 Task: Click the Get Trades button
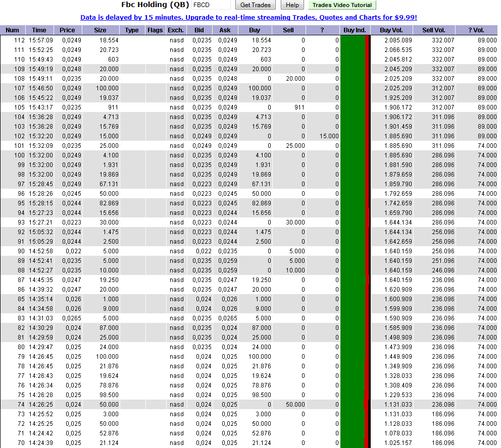click(x=255, y=5)
